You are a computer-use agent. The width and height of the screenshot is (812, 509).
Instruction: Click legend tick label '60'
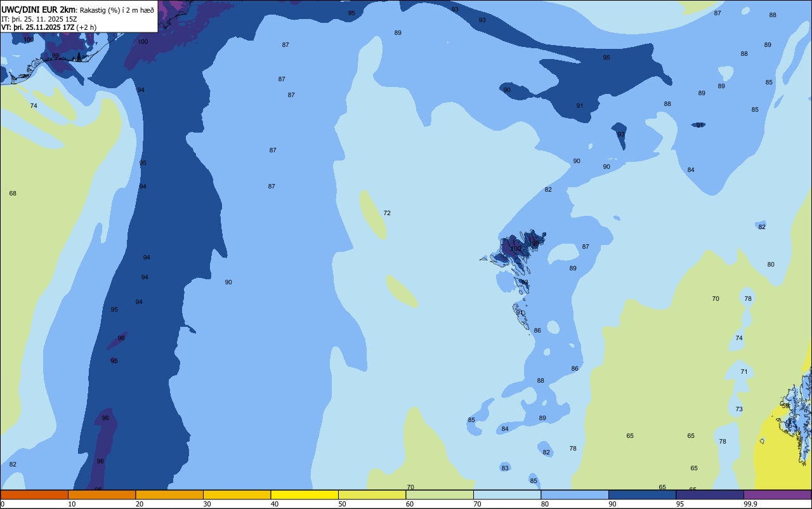pos(410,504)
